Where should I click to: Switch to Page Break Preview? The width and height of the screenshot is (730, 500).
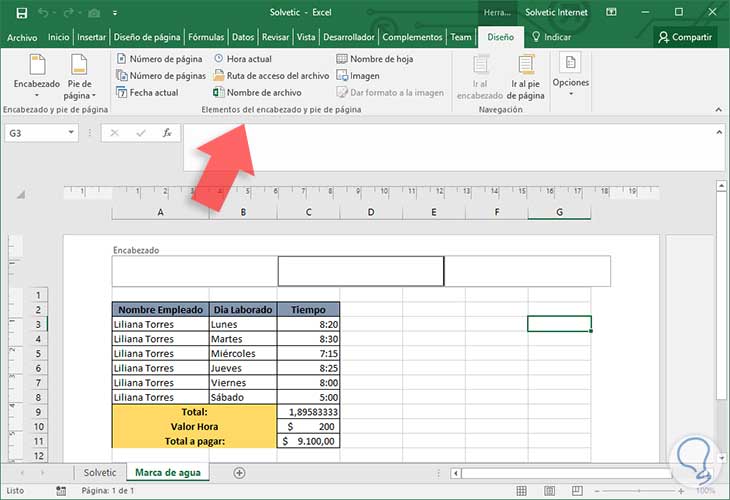577,491
